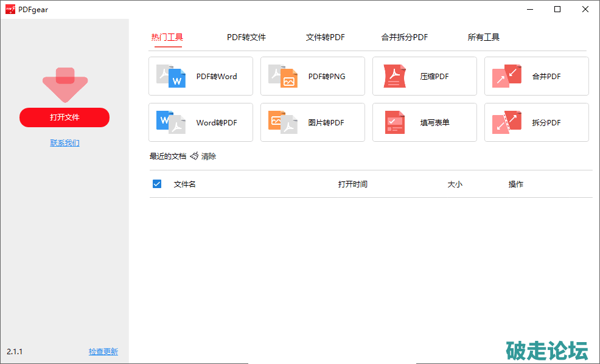Click the large red download arrow graphic

(x=65, y=85)
